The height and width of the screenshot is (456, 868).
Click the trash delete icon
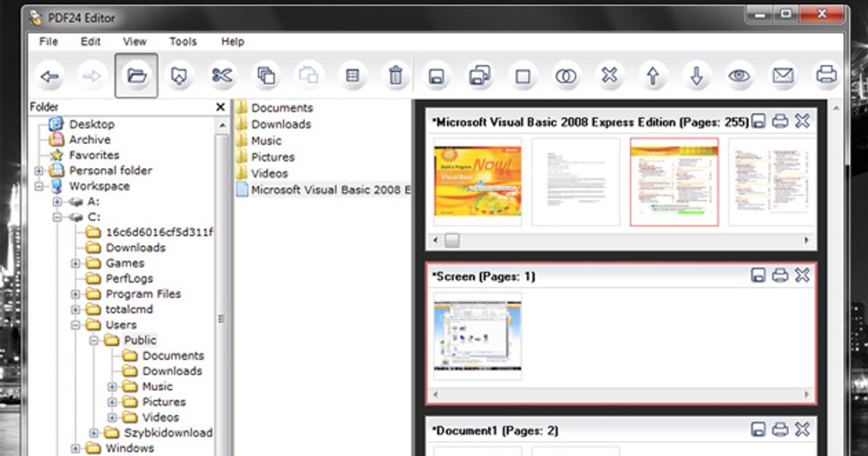pyautogui.click(x=395, y=75)
